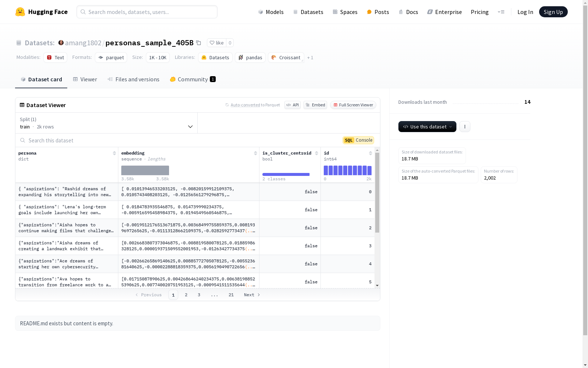Switch to Files and versions tab

coord(133,79)
